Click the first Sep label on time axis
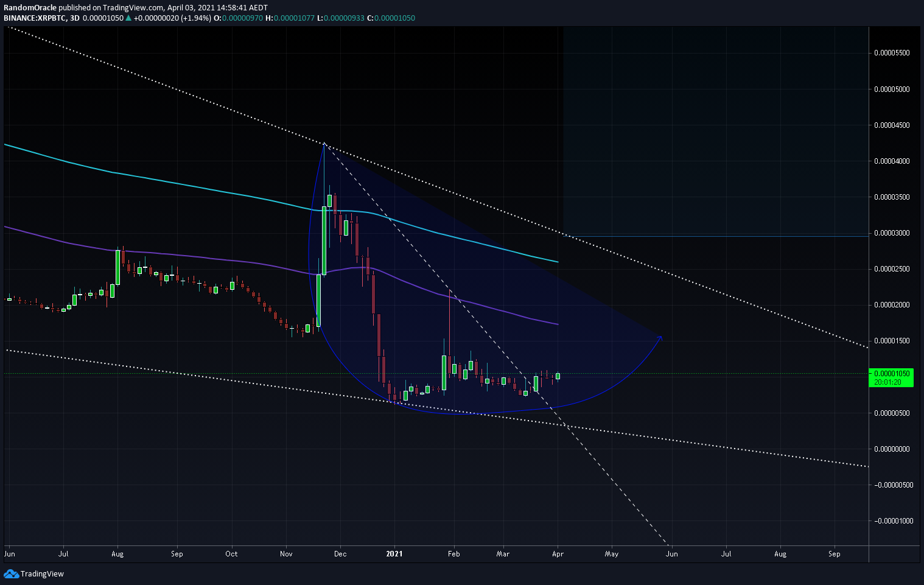 click(177, 554)
